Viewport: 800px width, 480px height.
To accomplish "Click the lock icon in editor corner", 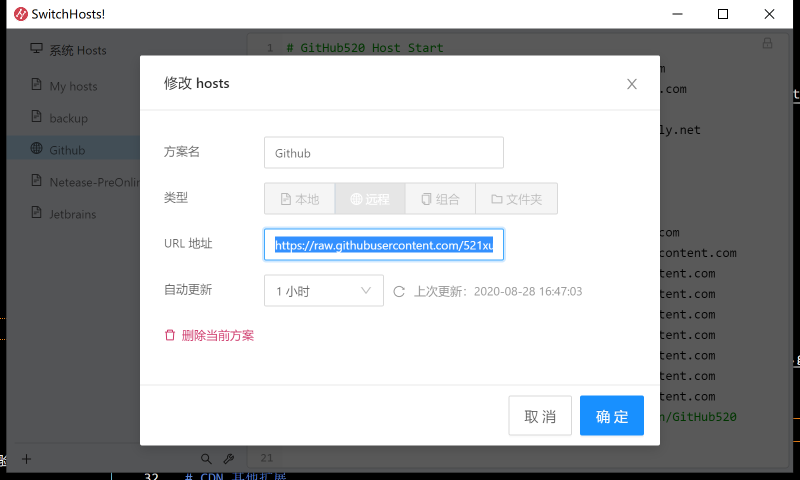I will (767, 43).
